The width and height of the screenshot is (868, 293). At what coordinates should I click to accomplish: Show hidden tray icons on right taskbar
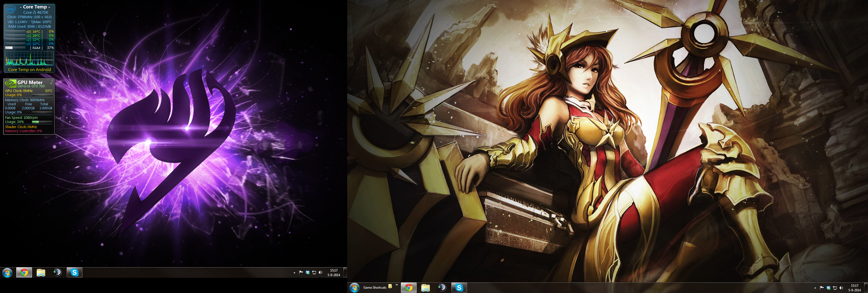click(815, 288)
